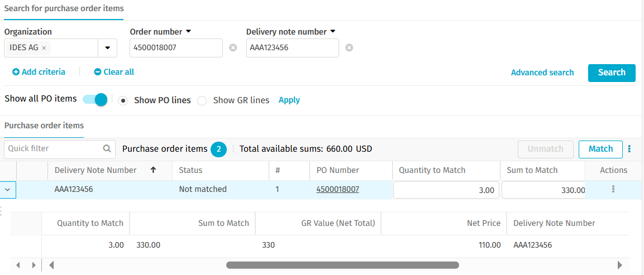
Task: Click the magnifier icon in Quick filter
Action: (x=107, y=148)
